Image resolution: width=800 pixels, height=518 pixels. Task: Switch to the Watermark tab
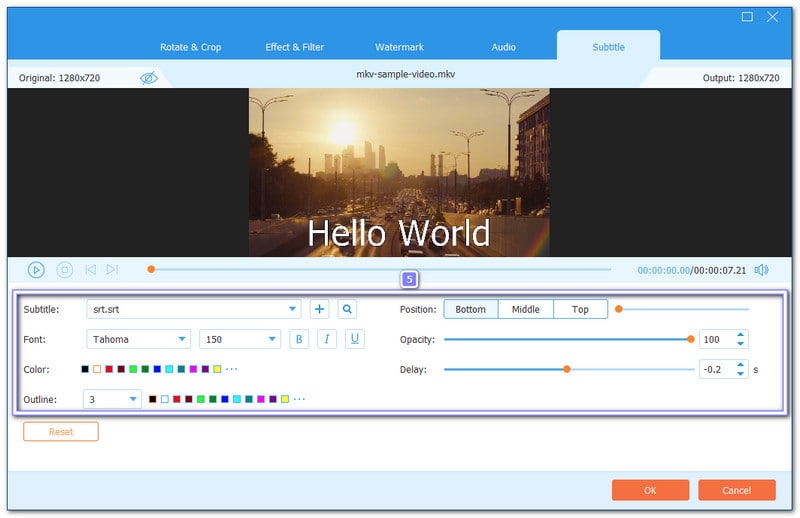tap(399, 47)
